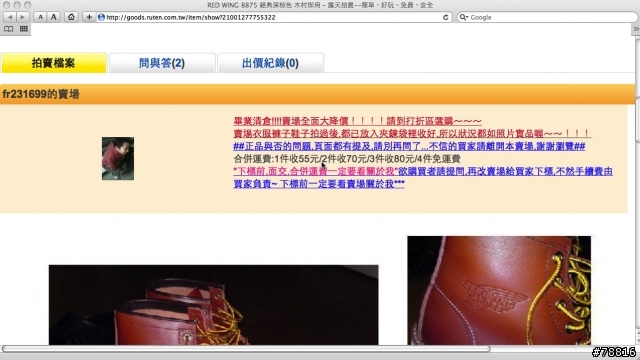Click the horizontal scrollbar at bottom
640x360 pixels.
pyautogui.click(x=246, y=349)
